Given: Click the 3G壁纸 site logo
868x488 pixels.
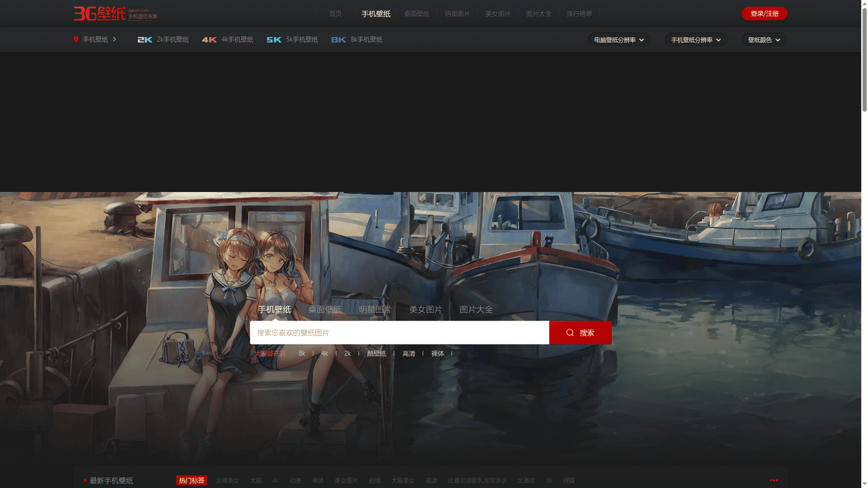Looking at the screenshot, I should coord(115,13).
